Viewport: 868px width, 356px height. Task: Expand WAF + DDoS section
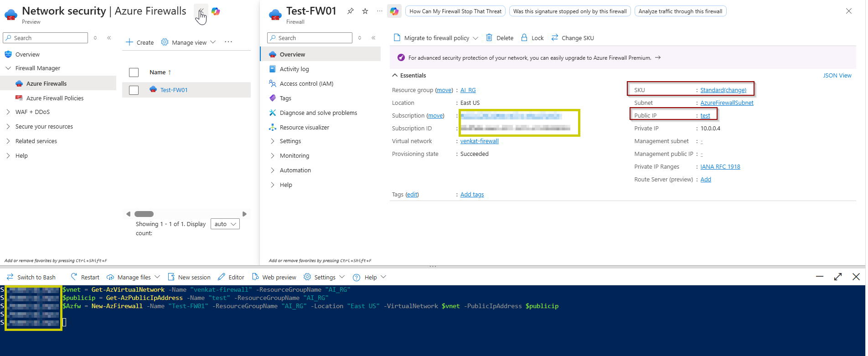click(8, 112)
